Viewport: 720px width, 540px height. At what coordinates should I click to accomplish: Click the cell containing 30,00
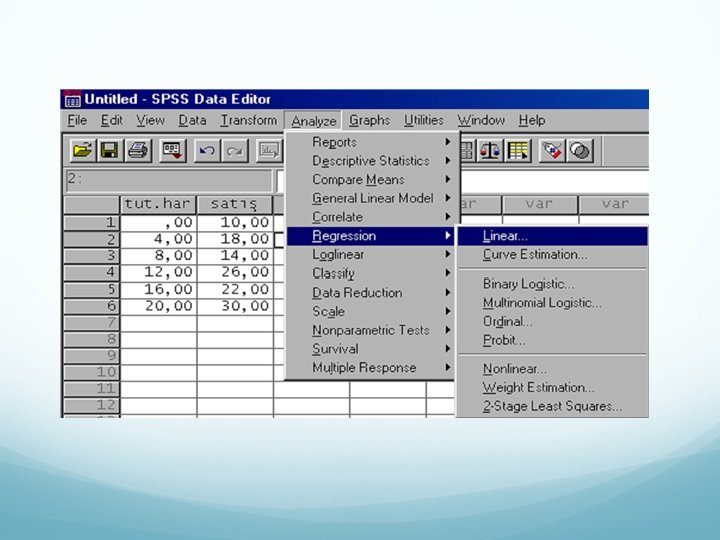[x=235, y=306]
